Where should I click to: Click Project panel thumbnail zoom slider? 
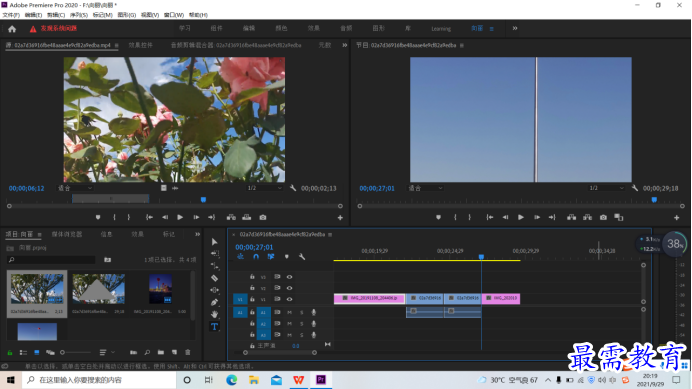(75, 352)
